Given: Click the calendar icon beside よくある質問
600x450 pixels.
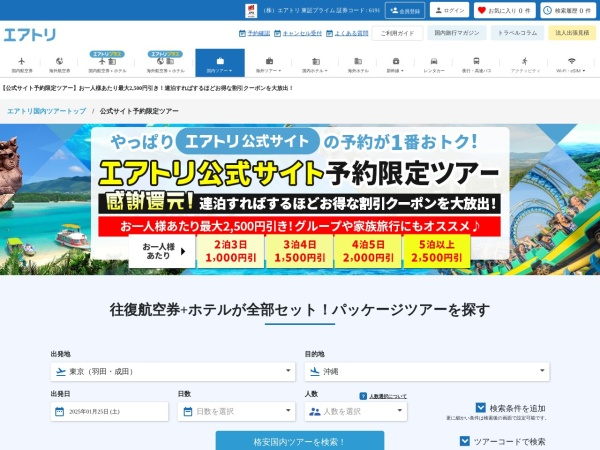Looking at the screenshot, I should (329, 34).
